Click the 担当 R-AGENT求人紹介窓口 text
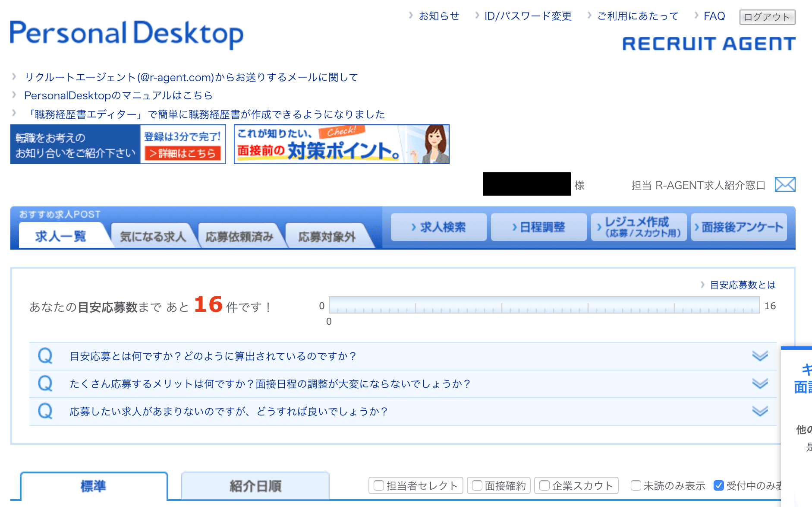The width and height of the screenshot is (812, 507). [x=698, y=185]
